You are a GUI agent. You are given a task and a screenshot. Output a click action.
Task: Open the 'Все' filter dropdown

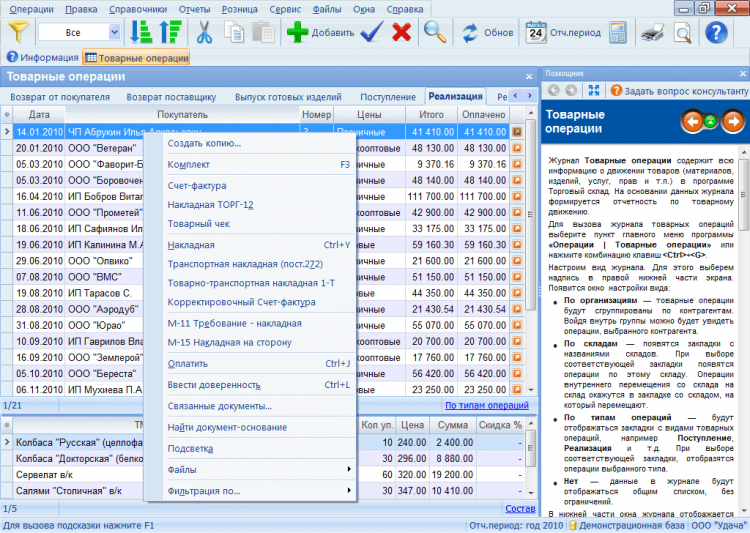click(x=113, y=32)
